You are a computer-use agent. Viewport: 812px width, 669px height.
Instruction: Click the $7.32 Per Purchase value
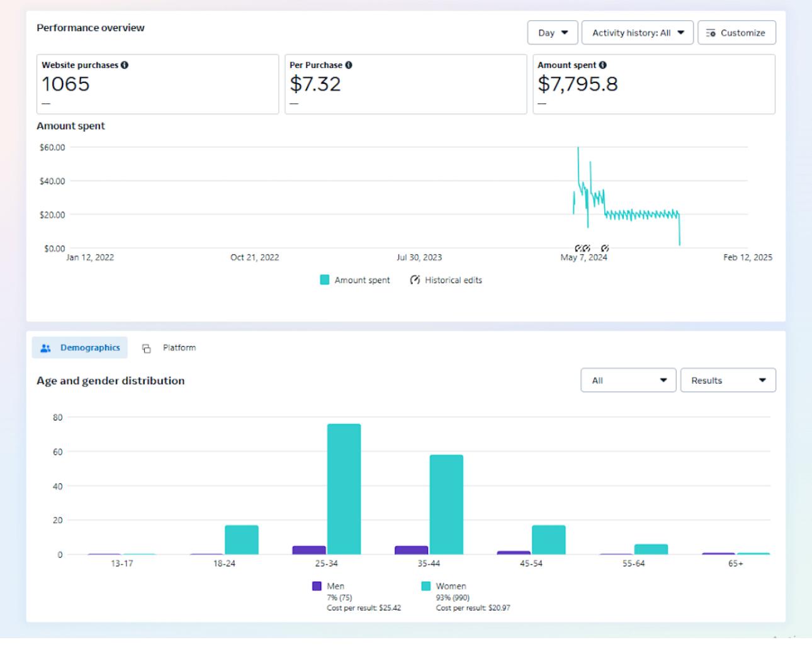pos(315,84)
